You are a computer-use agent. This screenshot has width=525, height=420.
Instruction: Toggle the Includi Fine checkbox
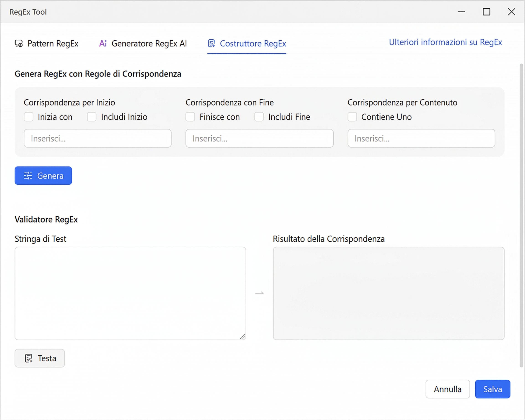259,117
